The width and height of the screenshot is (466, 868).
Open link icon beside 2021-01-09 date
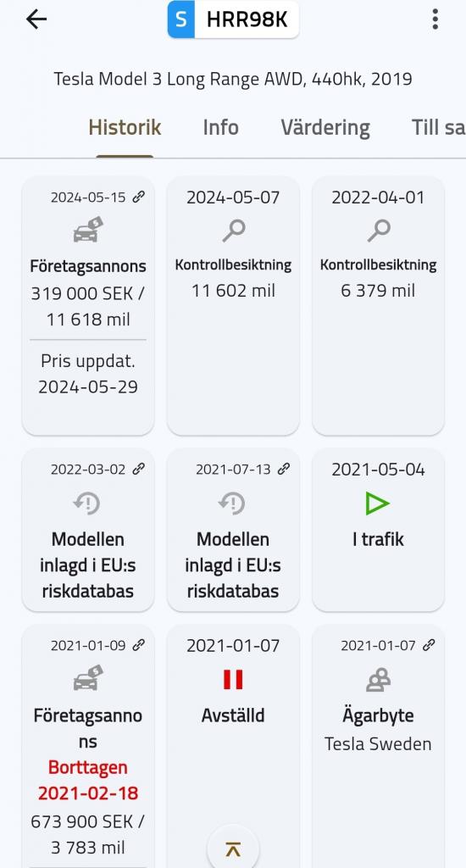pos(138,645)
